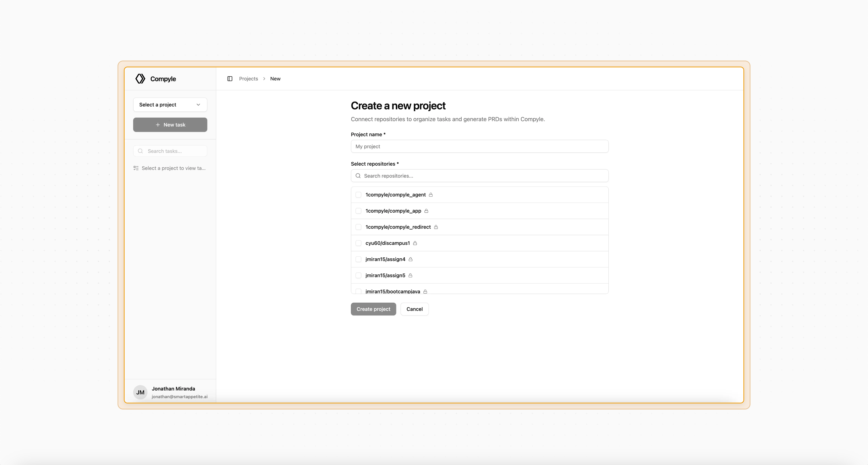This screenshot has width=868, height=465.
Task: Click the lock icon beside compyle_agent
Action: tap(431, 195)
